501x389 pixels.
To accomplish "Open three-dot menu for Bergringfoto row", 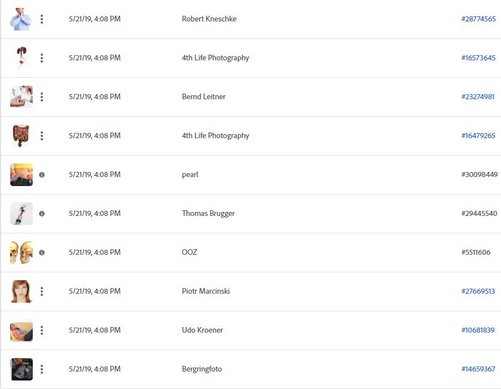I will coord(42,369).
